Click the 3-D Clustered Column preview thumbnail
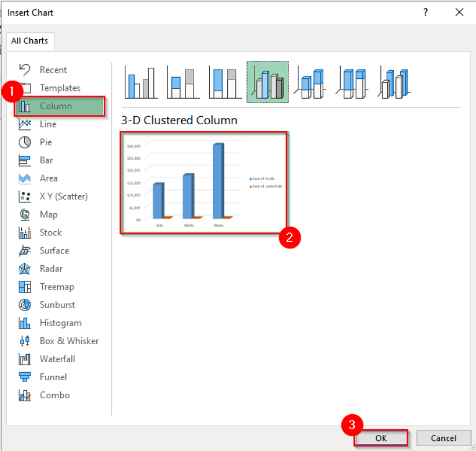Screen dimensions: 476x451 tap(204, 183)
